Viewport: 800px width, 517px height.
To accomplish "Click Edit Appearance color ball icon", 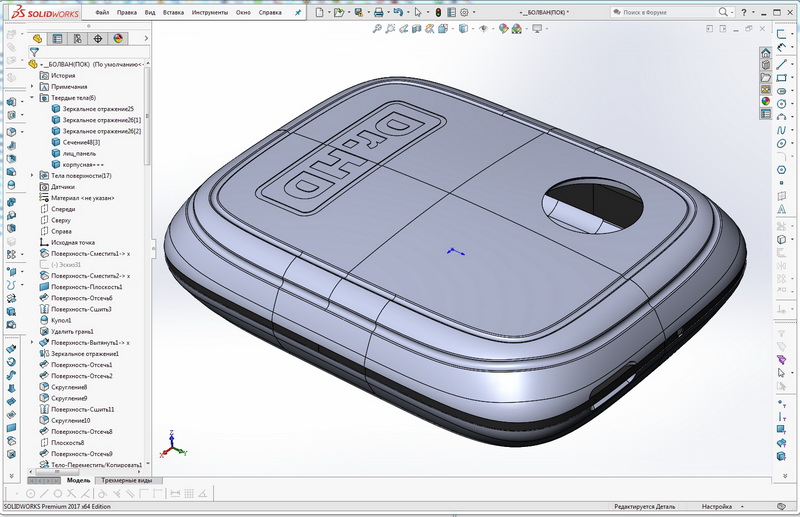I will click(x=504, y=29).
